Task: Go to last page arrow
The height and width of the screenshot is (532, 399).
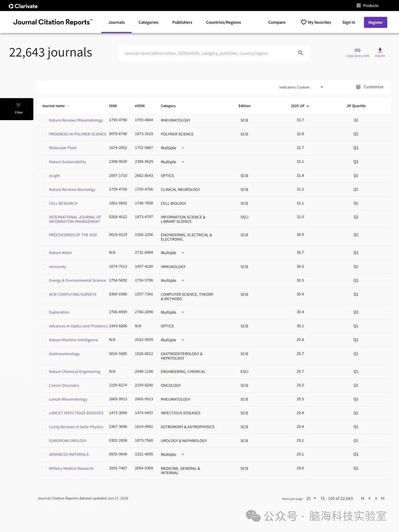Action: [383, 498]
